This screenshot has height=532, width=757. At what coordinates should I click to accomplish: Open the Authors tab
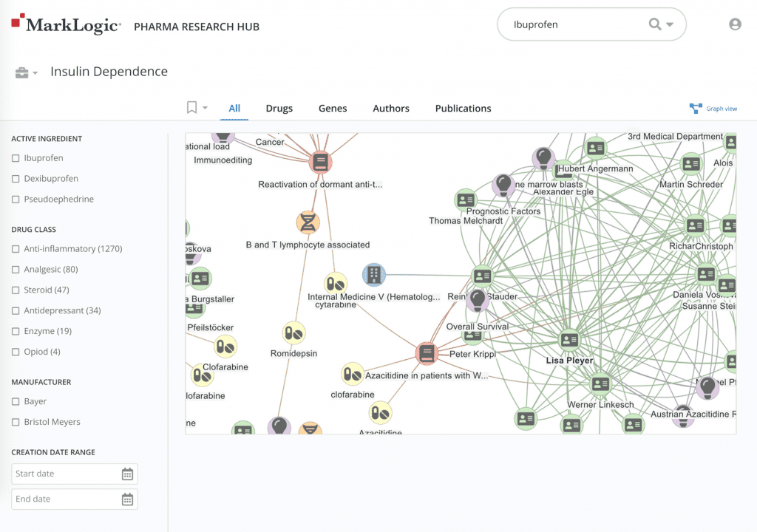391,108
